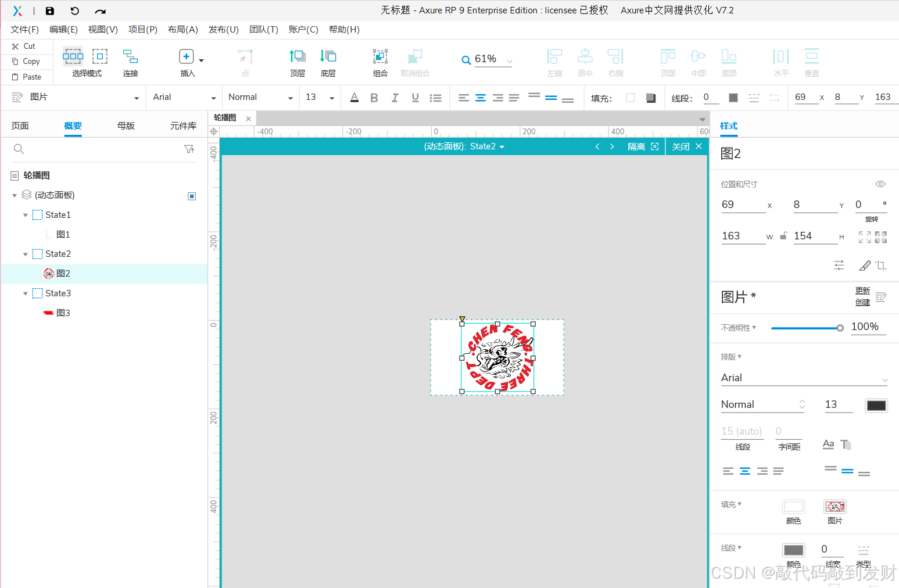
Task: Collapse the State1 tree node
Action: point(25,215)
